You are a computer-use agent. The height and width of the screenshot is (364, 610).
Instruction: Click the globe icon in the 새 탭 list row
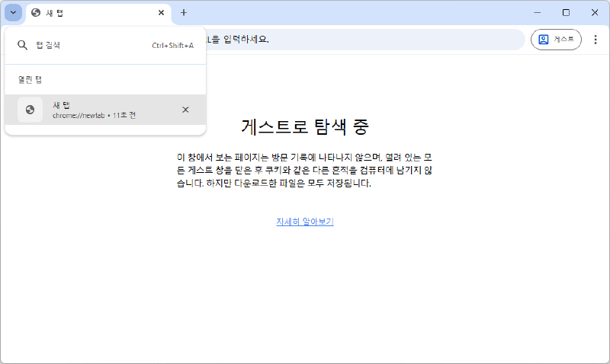(30, 110)
